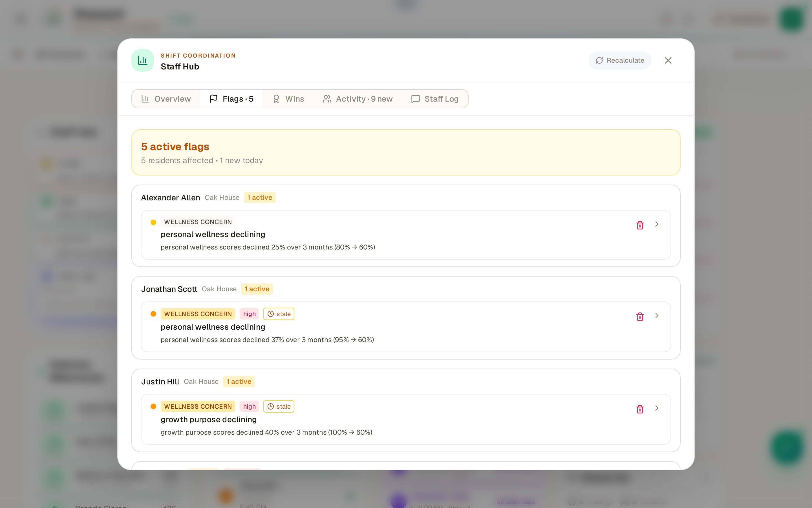812x508 pixels.
Task: Click the orange severity dot on Justin Hill's flag
Action: click(x=153, y=406)
